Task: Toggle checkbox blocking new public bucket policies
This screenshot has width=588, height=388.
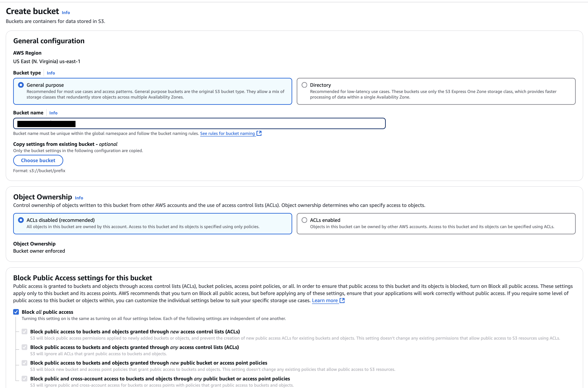Action: pos(24,363)
